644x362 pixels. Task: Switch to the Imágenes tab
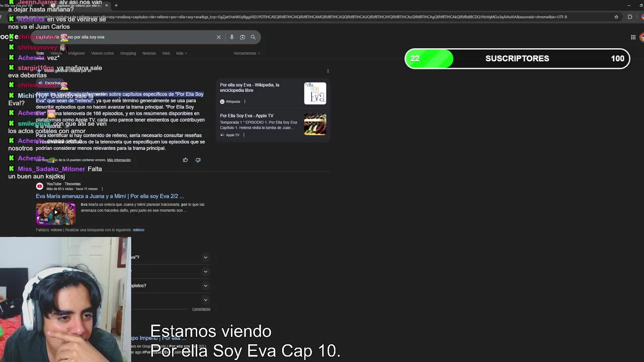coord(76,53)
